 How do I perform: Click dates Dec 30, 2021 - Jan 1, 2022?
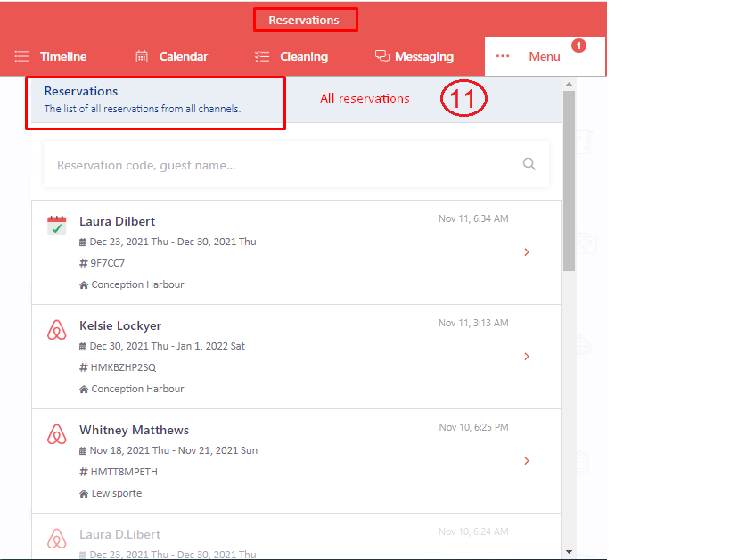pos(168,346)
